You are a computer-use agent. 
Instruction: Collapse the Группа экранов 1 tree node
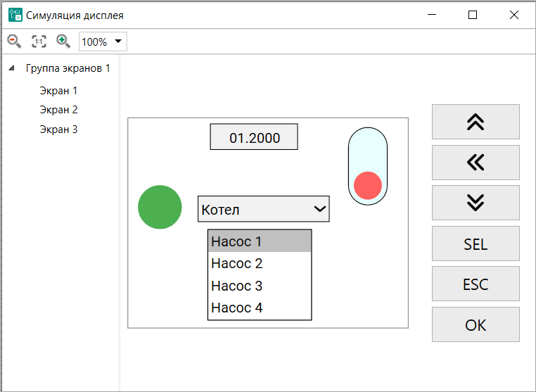(12, 69)
